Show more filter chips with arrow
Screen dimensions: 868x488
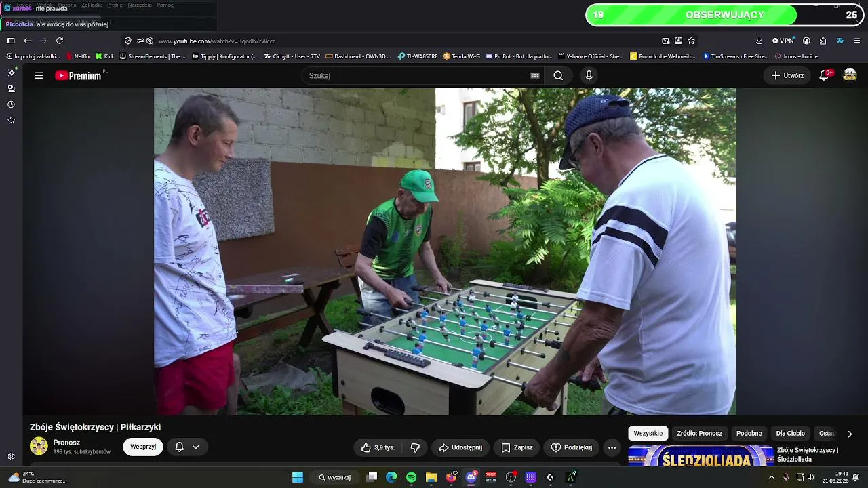coord(850,434)
